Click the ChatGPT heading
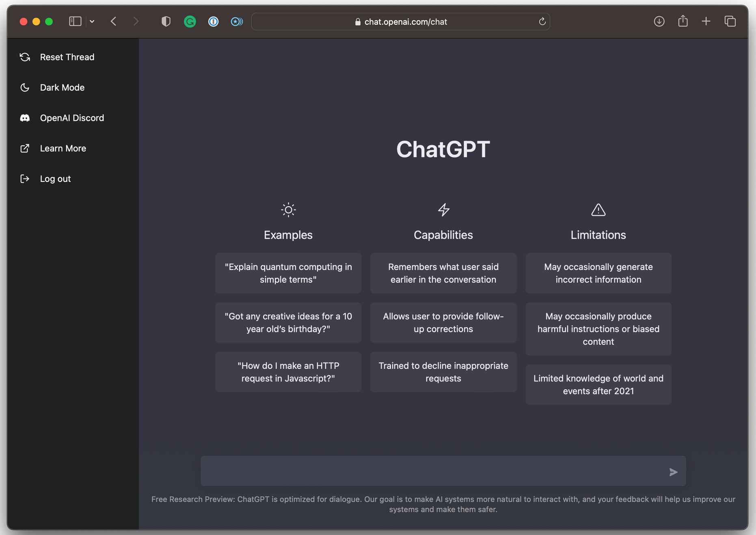Viewport: 756px width, 535px height. click(443, 149)
